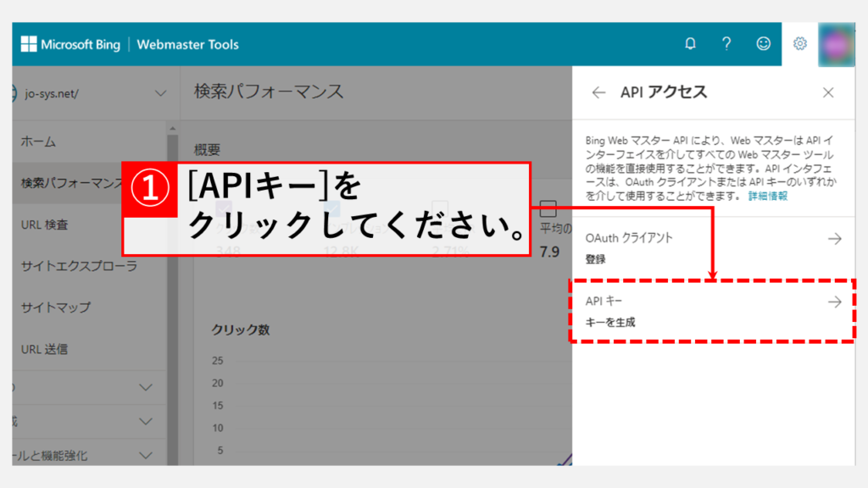Viewport: 868px width, 488px height.
Task: Open サイトエクスプローラ from the sidebar
Action: pos(79,266)
